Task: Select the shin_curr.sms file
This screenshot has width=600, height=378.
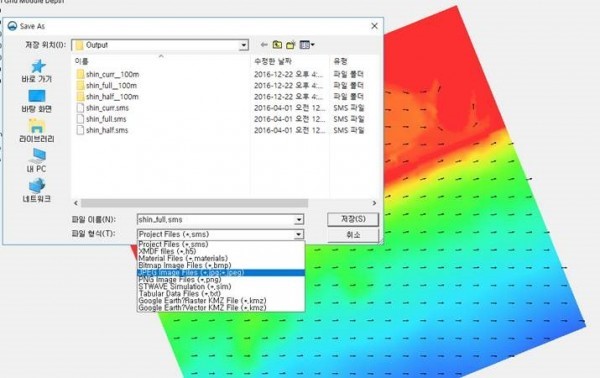Action: (x=107, y=108)
